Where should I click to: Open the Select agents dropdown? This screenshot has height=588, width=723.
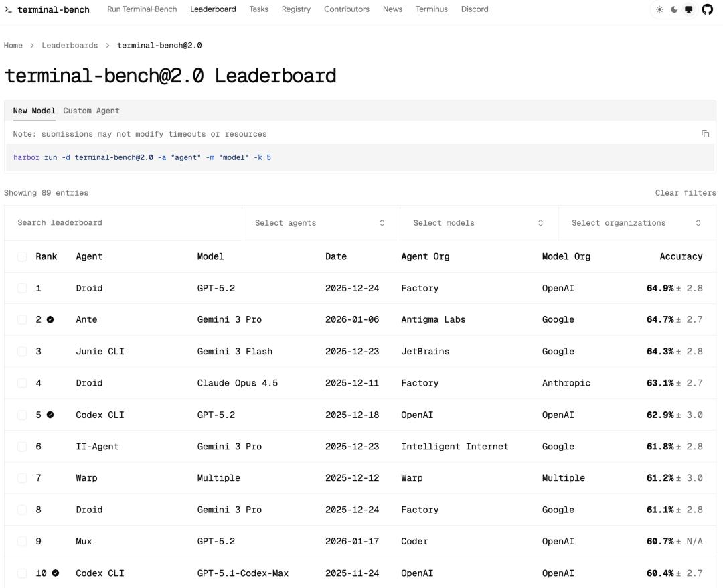(320, 223)
